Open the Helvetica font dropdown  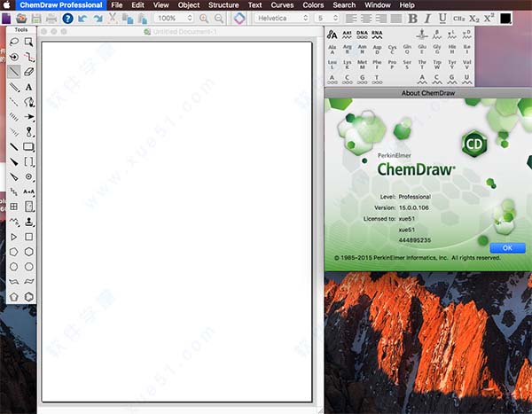tap(282, 18)
